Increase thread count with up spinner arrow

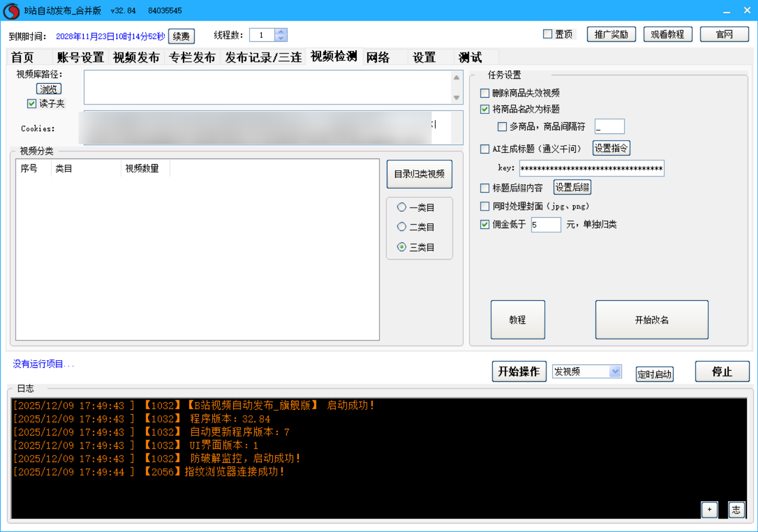pos(281,32)
